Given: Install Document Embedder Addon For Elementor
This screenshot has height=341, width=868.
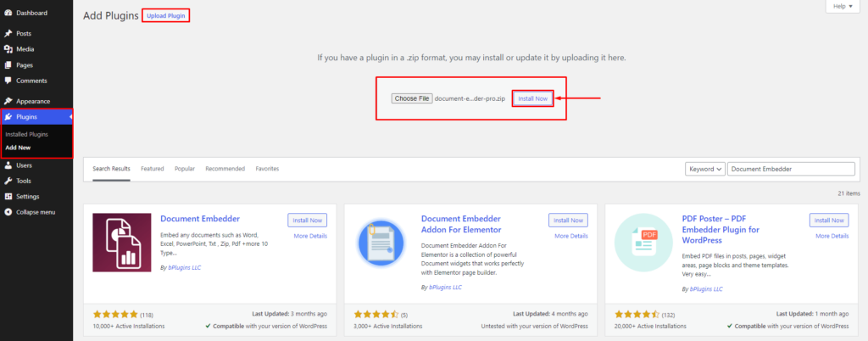Looking at the screenshot, I should pyautogui.click(x=568, y=220).
